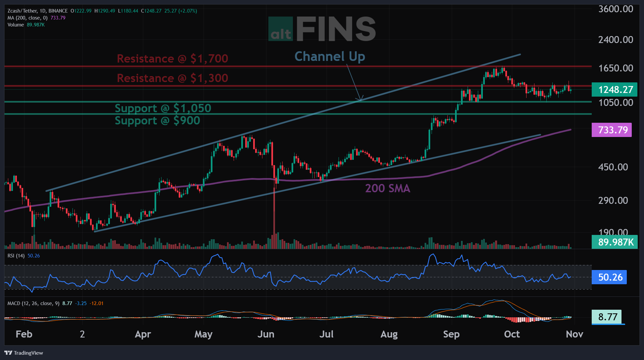Select the RSI (14) indicator label

16,256
